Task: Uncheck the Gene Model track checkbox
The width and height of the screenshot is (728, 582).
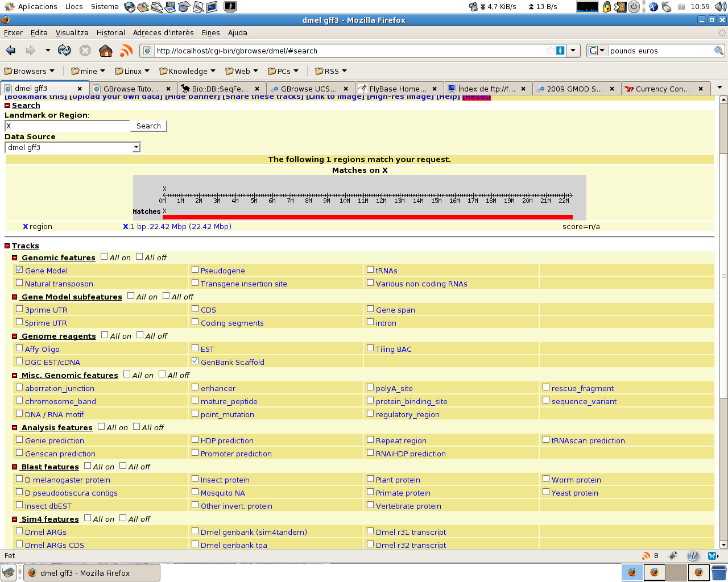Action: click(20, 270)
